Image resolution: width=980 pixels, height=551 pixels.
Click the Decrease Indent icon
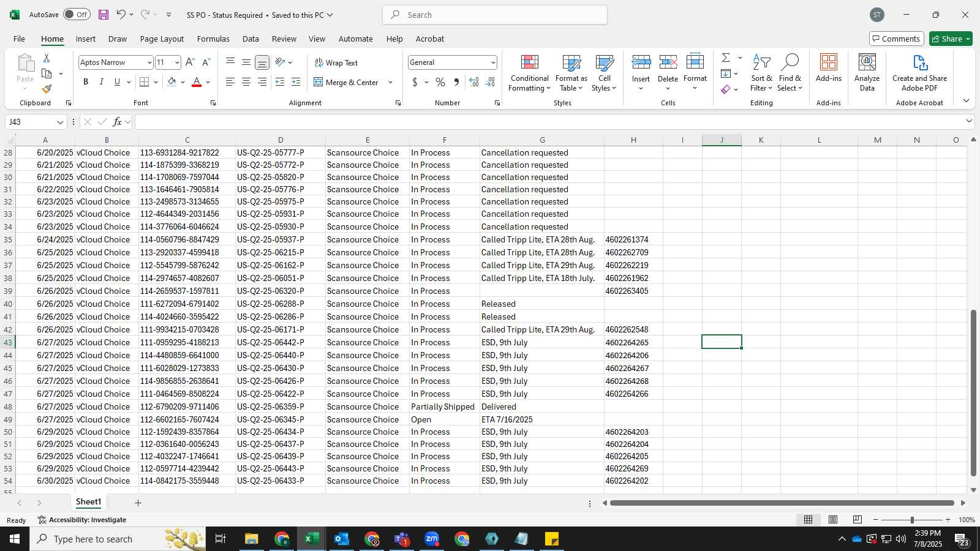(x=280, y=82)
